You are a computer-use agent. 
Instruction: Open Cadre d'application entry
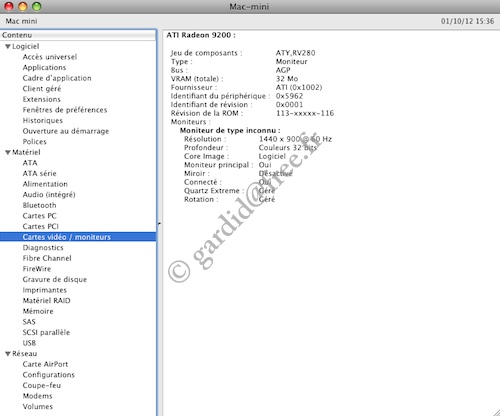click(x=57, y=78)
